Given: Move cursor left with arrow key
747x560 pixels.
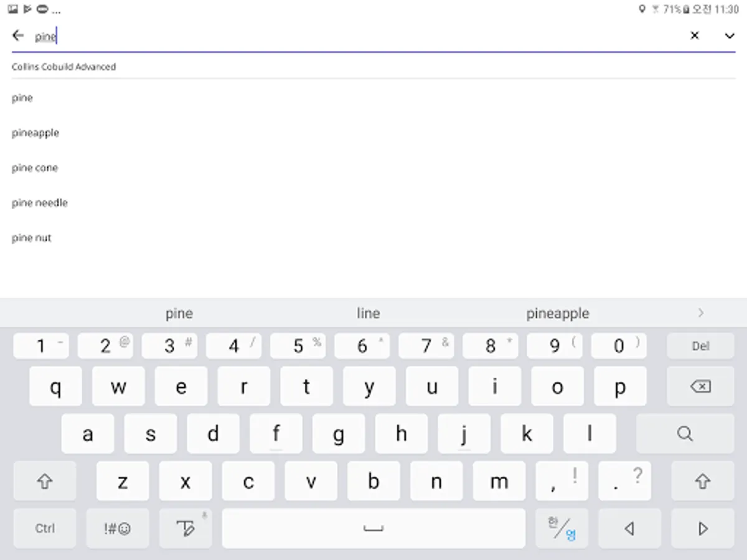Looking at the screenshot, I should click(629, 528).
